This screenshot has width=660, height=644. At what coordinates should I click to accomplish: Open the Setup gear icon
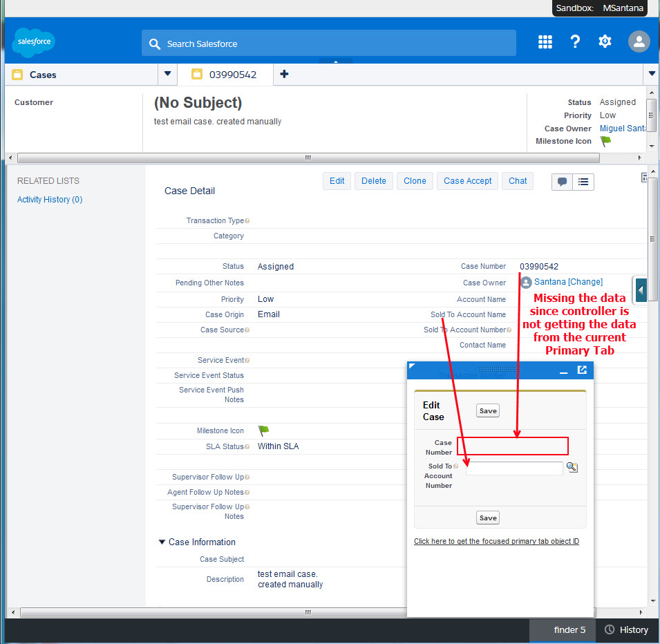pyautogui.click(x=605, y=41)
